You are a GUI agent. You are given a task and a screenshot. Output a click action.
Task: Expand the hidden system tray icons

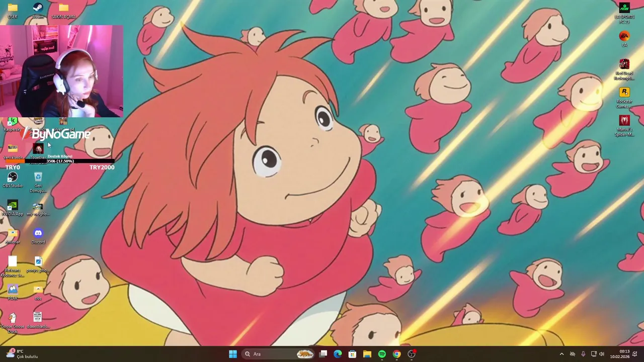pyautogui.click(x=561, y=354)
